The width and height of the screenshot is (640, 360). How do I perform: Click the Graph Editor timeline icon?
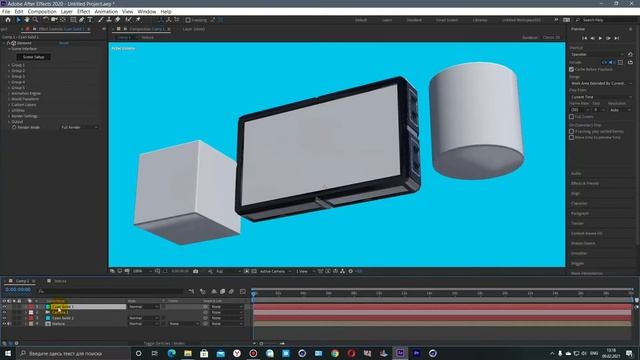pyautogui.click(x=243, y=291)
